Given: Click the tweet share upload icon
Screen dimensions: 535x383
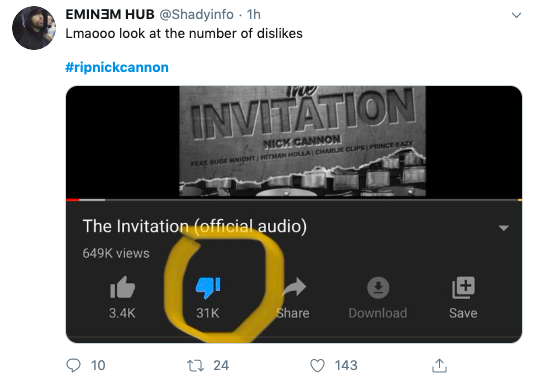Looking at the screenshot, I should click(439, 366).
